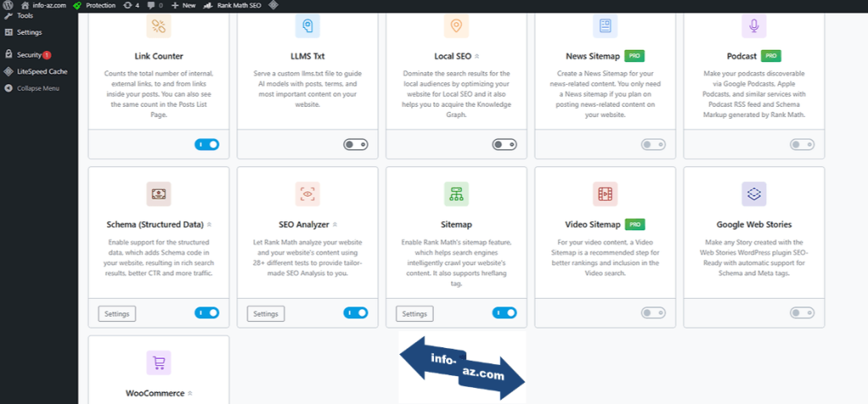Viewport: 868px width, 404px height.
Task: Click the Collapse Menu arrow icon
Action: (x=8, y=88)
